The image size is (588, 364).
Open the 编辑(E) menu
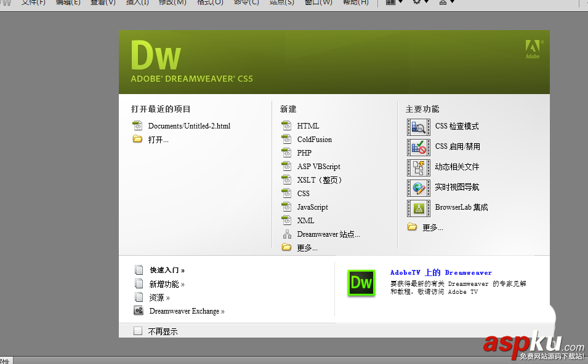coord(68,2)
